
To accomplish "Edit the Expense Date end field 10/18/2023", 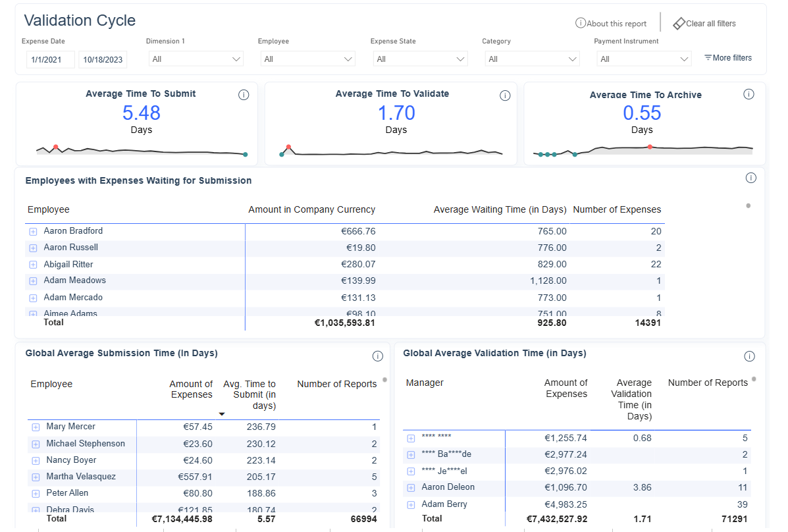I will pyautogui.click(x=103, y=59).
